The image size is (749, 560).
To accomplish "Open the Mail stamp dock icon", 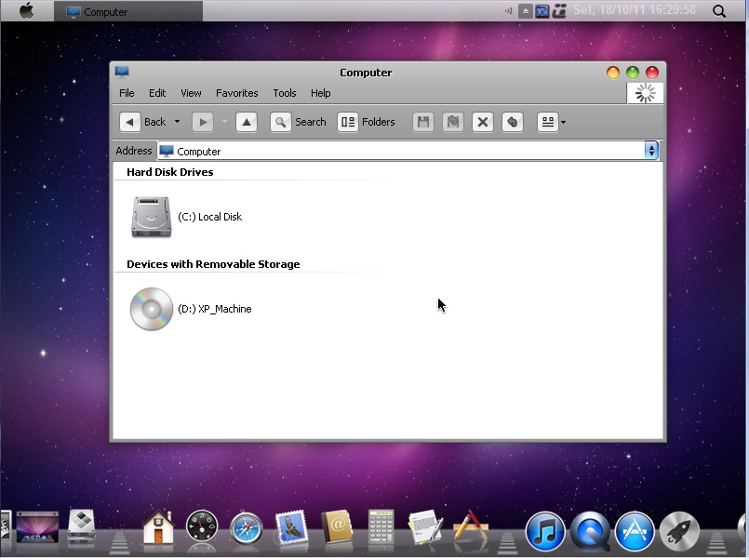I will pyautogui.click(x=291, y=528).
